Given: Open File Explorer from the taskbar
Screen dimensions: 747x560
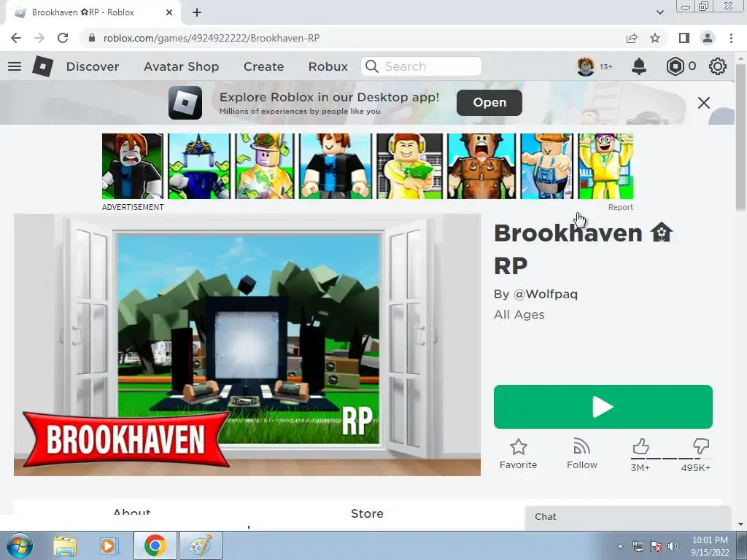Looking at the screenshot, I should tap(64, 545).
